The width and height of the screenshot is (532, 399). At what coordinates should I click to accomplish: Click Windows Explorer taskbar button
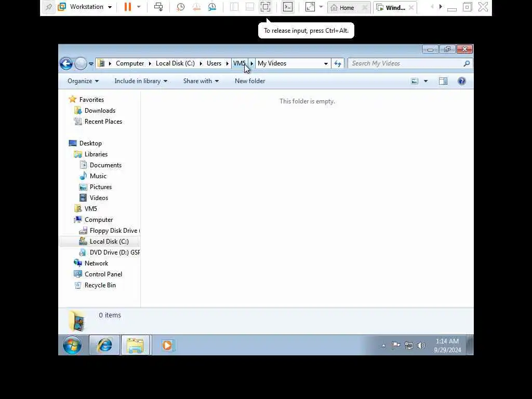pyautogui.click(x=135, y=345)
